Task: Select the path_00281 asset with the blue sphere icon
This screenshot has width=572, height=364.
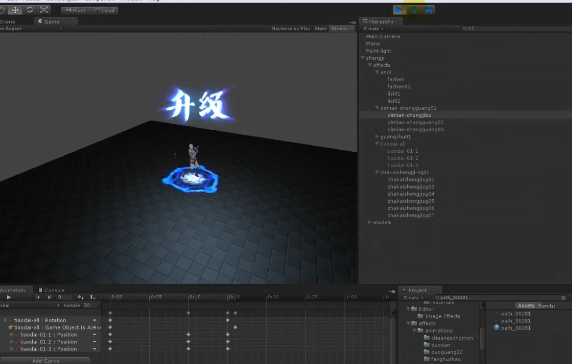Action: click(512, 328)
